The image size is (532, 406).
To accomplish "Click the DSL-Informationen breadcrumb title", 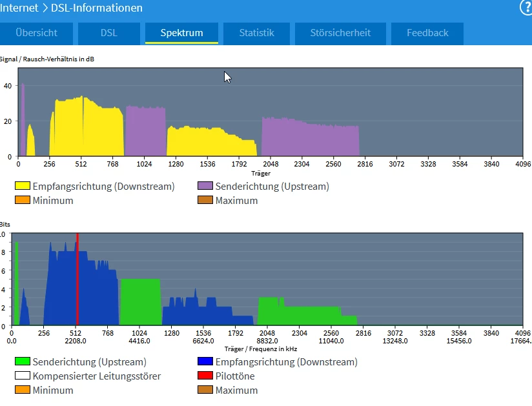I will (x=96, y=8).
